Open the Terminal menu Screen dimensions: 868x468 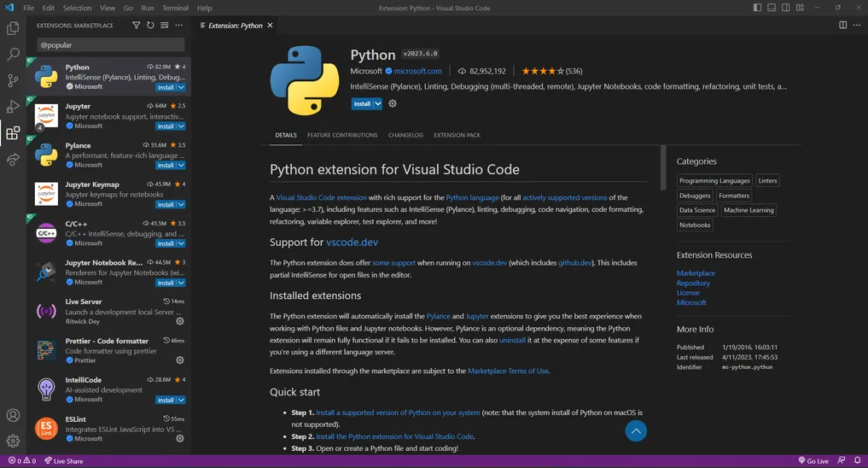pos(175,8)
